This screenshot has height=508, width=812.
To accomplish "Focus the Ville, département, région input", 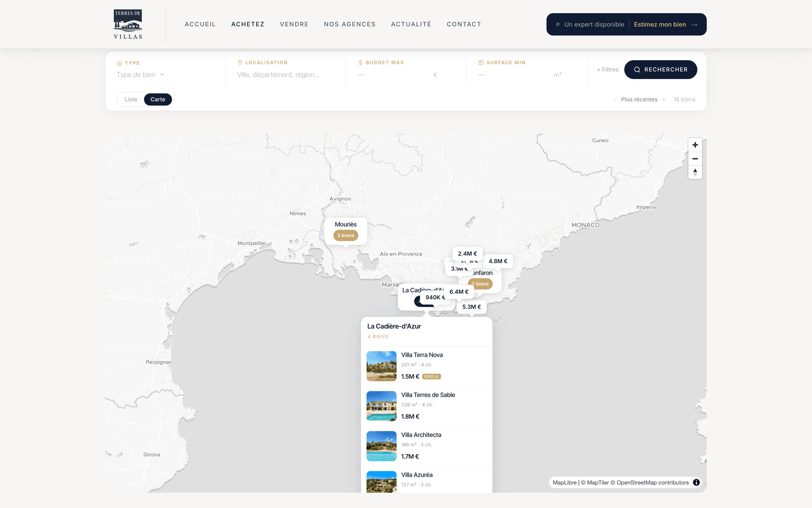I will click(285, 75).
